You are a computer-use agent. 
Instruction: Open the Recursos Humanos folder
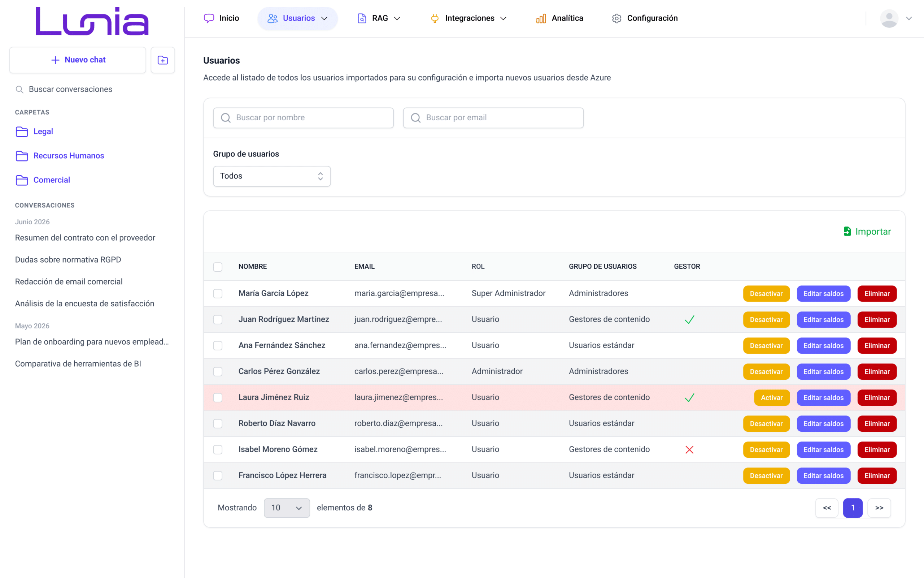[60, 156]
